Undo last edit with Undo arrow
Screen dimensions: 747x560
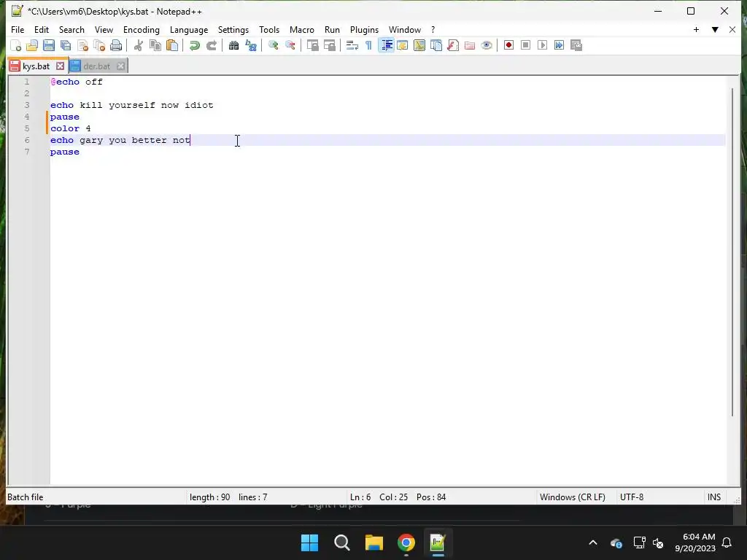click(x=194, y=45)
